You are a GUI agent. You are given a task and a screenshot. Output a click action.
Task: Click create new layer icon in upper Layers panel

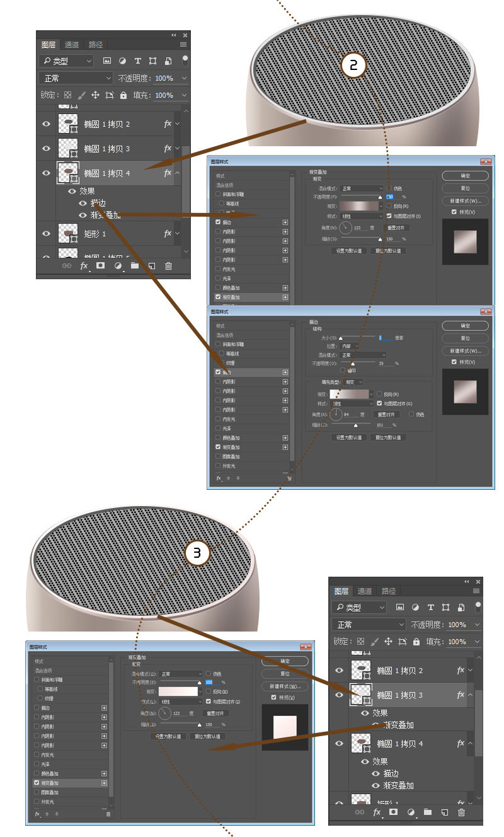pyautogui.click(x=151, y=266)
